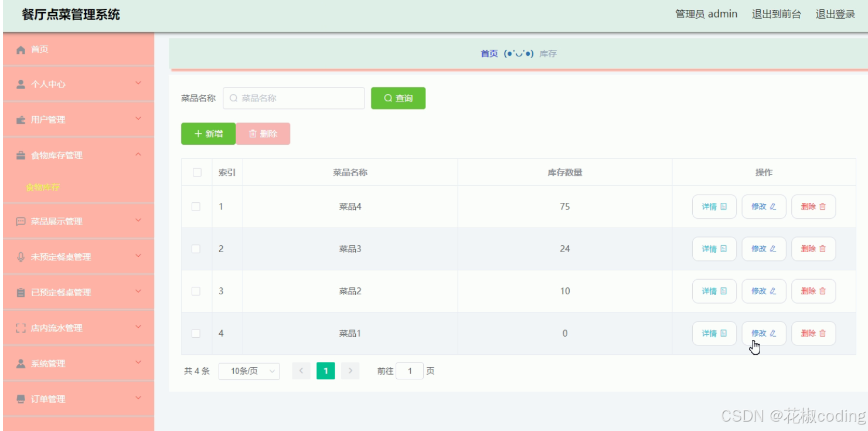Click the stock value 24 cell
The width and height of the screenshot is (868, 431).
565,249
